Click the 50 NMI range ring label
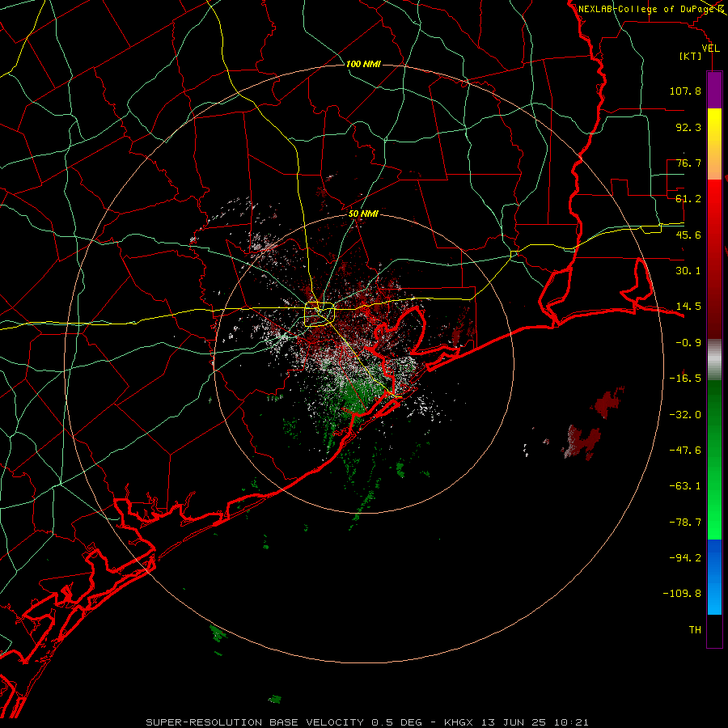The image size is (728, 728). (x=363, y=214)
